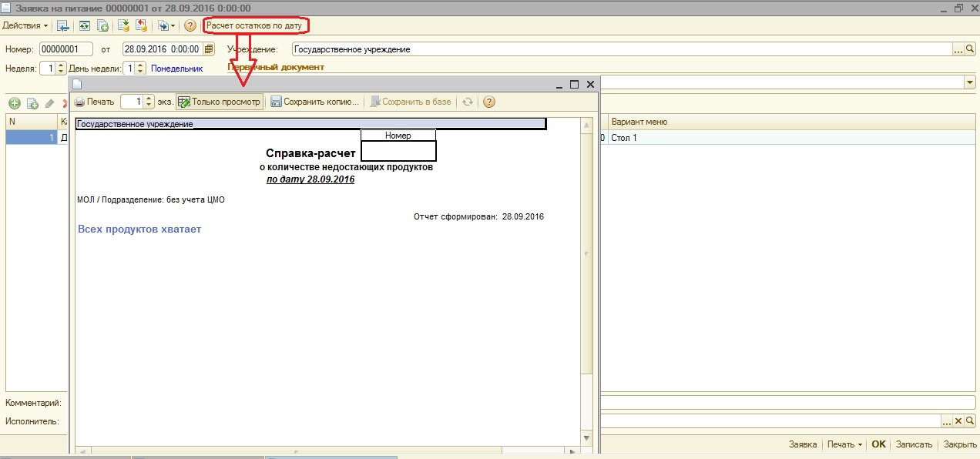Click the help icon in the report toolbar
The image size is (980, 459).
click(488, 102)
